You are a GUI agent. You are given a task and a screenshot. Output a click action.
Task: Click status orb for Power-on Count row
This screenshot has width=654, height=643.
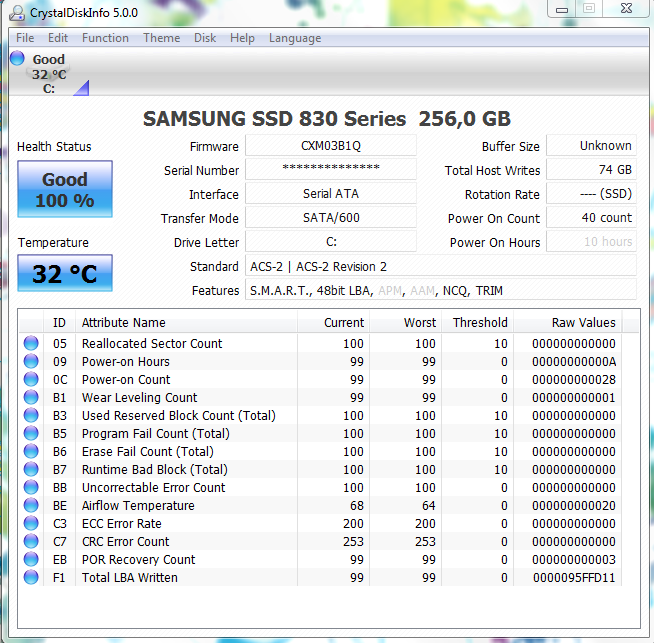[x=31, y=379]
